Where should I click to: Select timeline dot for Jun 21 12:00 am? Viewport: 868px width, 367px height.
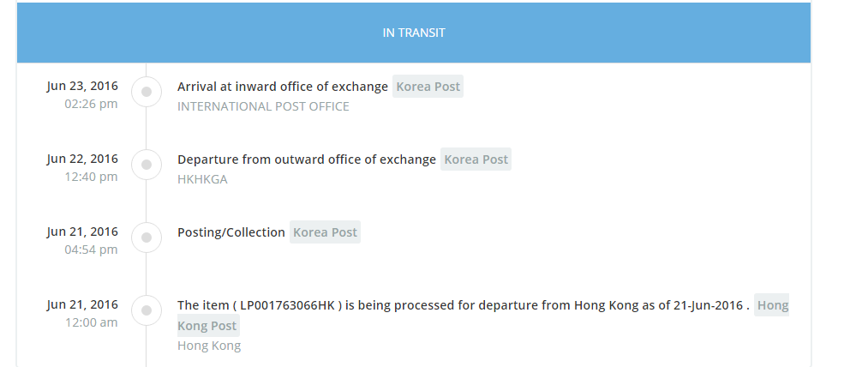pyautogui.click(x=147, y=310)
